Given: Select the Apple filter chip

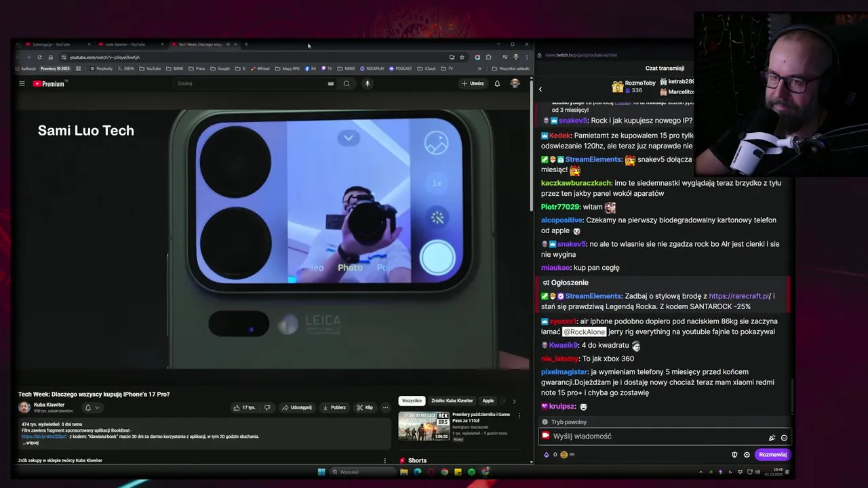Looking at the screenshot, I should 488,401.
